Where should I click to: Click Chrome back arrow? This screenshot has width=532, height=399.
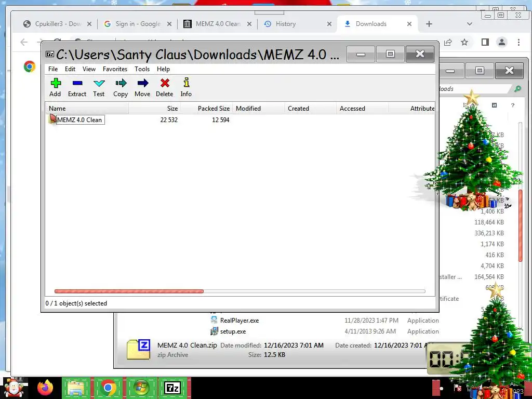click(x=24, y=42)
